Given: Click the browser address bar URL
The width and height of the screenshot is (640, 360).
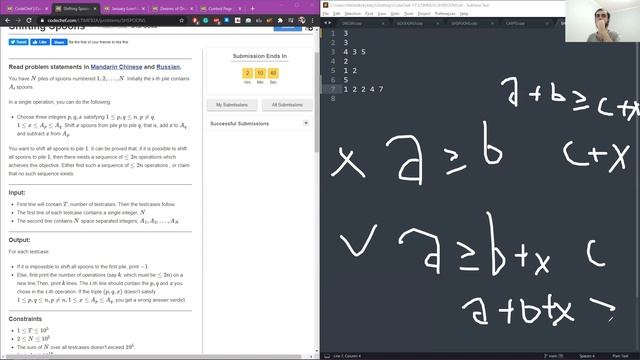Looking at the screenshot, I should 96,20.
